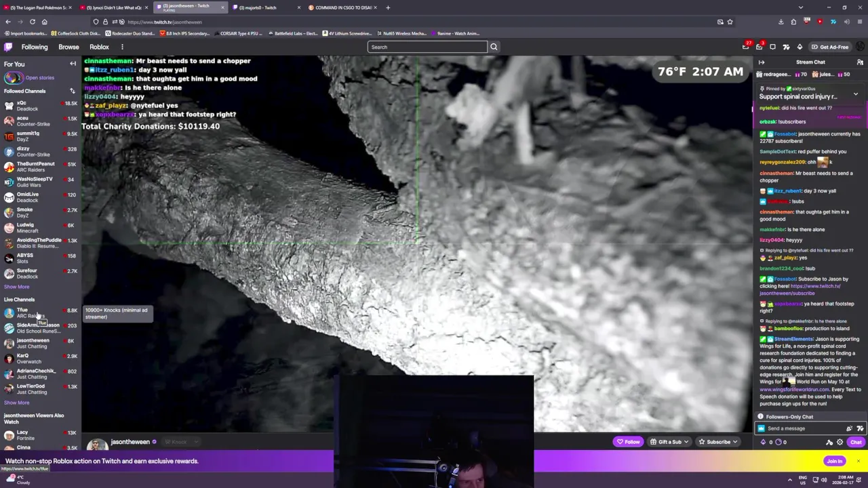Open a new browser tab with plus button
The width and height of the screenshot is (868, 488).
point(388,7)
